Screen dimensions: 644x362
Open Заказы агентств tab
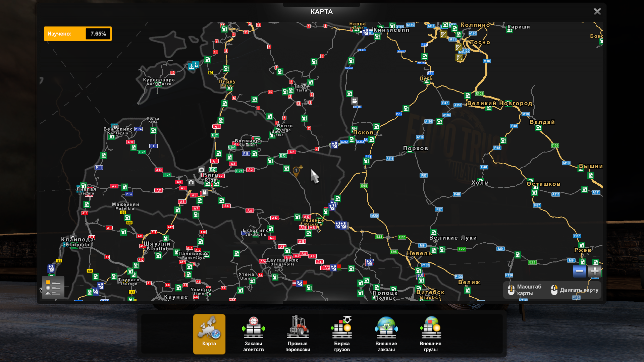[x=253, y=334]
